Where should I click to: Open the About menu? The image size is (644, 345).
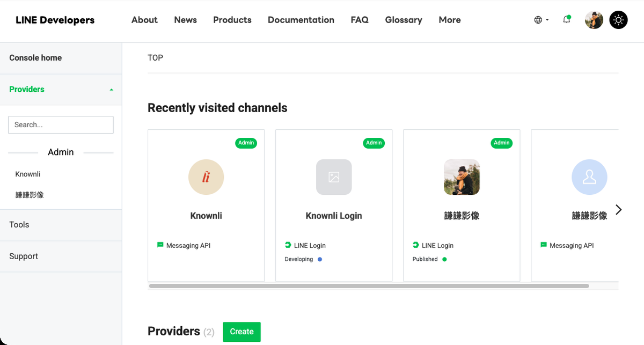(144, 20)
